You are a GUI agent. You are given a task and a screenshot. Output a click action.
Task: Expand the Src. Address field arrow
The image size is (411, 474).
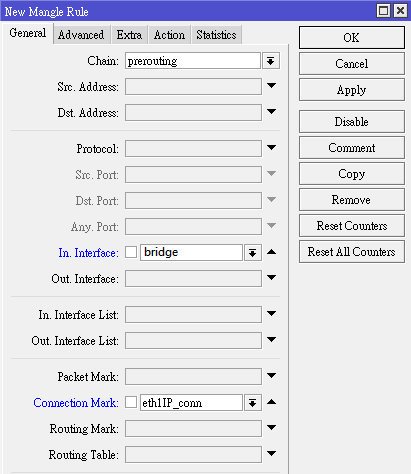271,86
